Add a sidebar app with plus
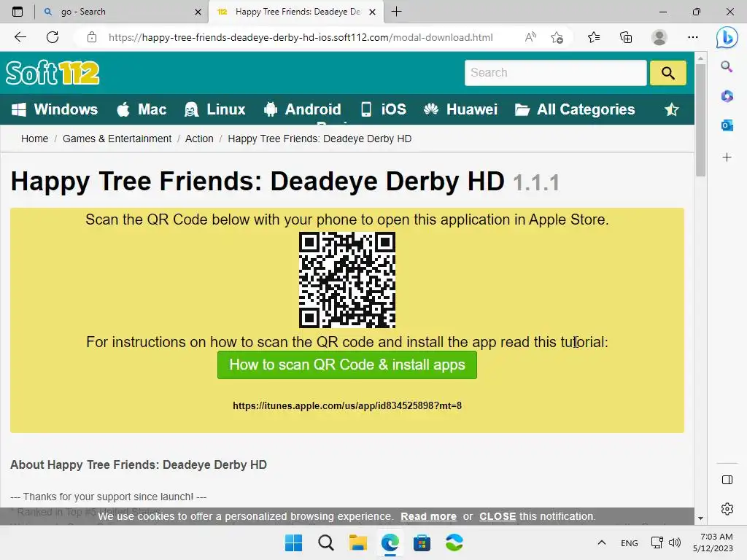Image resolution: width=747 pixels, height=560 pixels. [727, 157]
